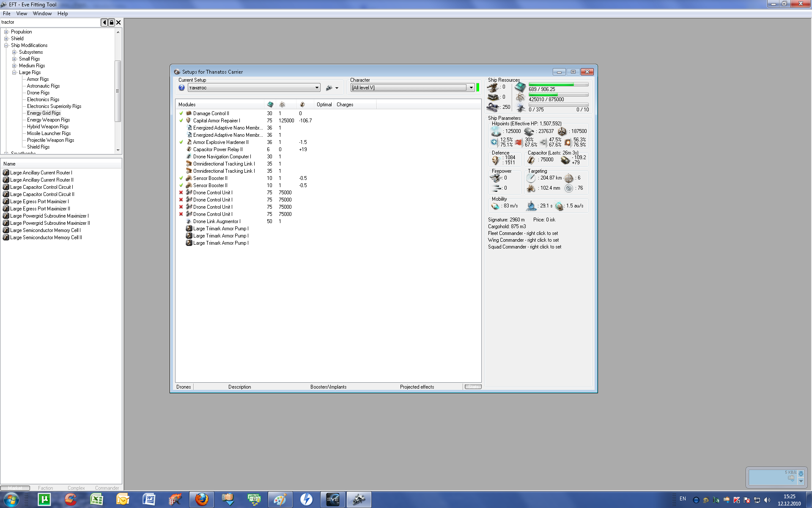Click the turret hardpoints icon in Ship Resources
The image size is (812, 508).
click(x=493, y=87)
